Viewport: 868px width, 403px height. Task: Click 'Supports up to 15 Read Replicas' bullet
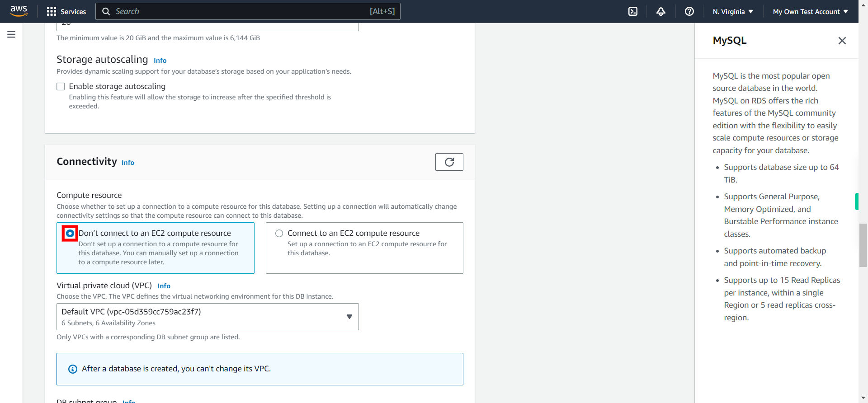click(x=782, y=299)
